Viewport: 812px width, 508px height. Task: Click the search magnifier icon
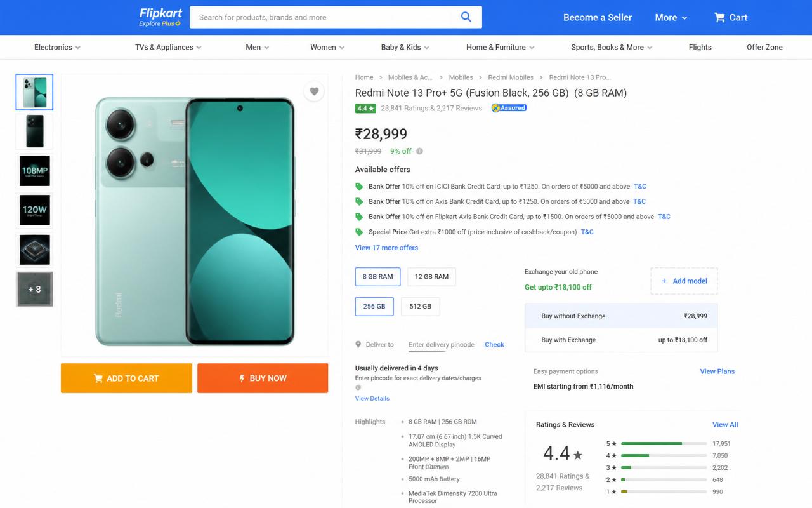tap(466, 17)
